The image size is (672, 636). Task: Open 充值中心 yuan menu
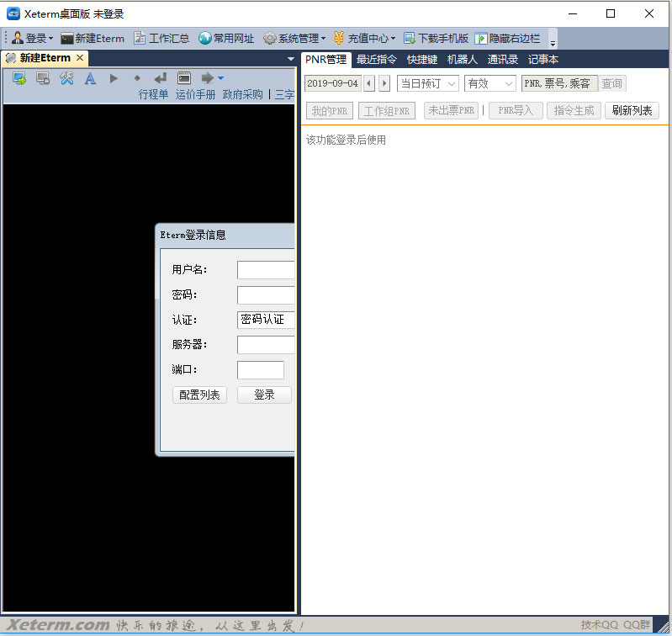coord(364,38)
